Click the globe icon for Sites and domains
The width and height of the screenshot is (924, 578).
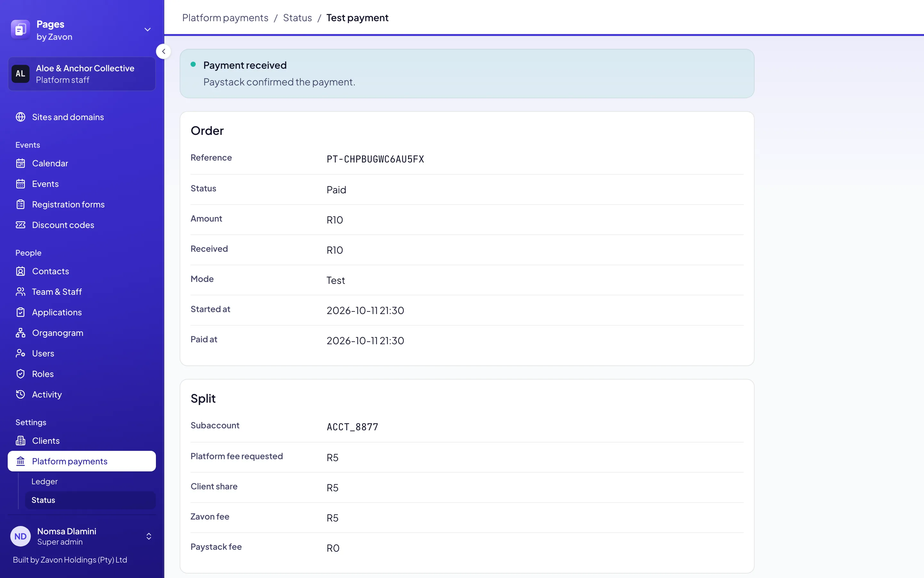pos(21,117)
